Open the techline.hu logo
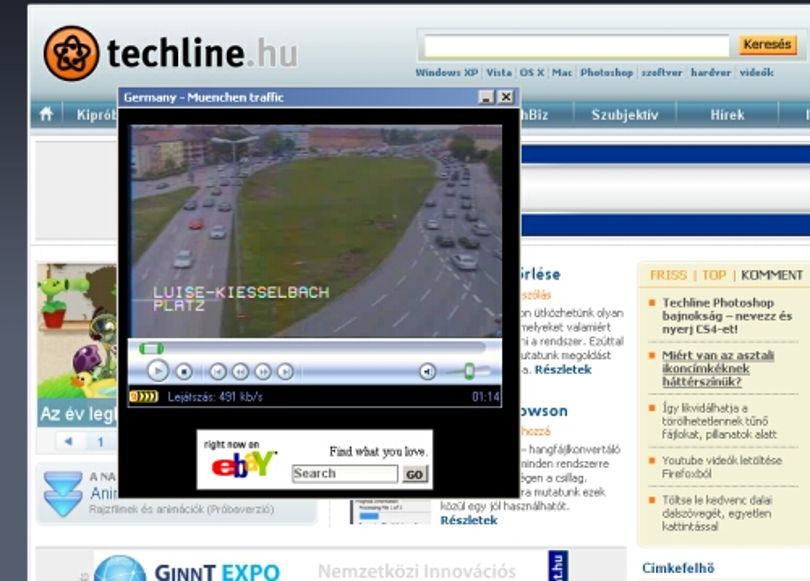This screenshot has width=810, height=581. coord(170,53)
